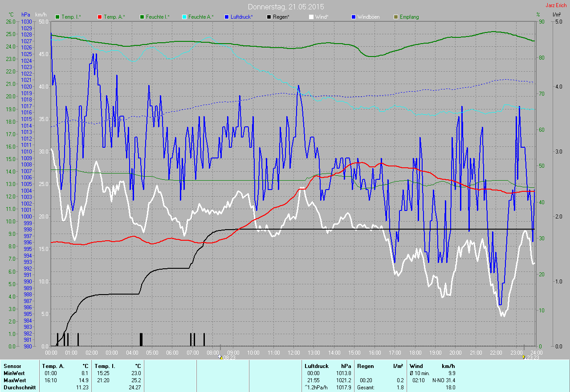Click the "Regen" table header
Screen dimensions: 570x392
(365, 366)
